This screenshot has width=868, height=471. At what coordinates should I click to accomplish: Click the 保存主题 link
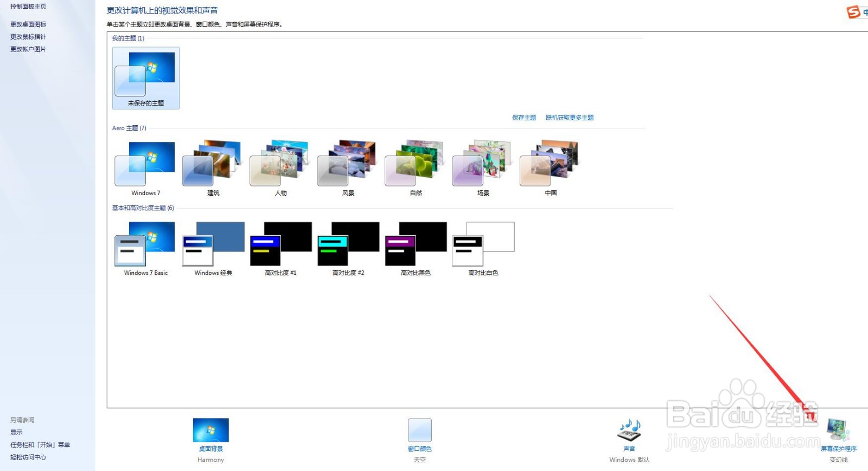524,118
